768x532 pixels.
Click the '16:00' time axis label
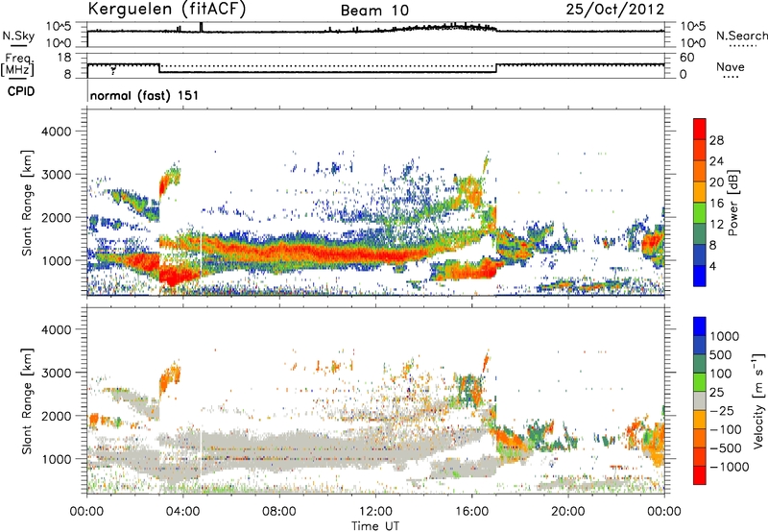(471, 512)
